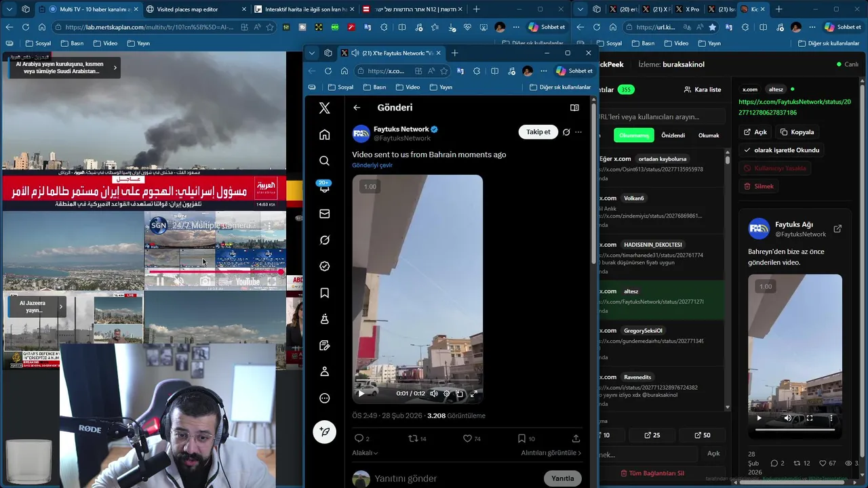Open Diğer sık kullanılanlar in X window
Screen dimensions: 868x488
tap(560, 87)
